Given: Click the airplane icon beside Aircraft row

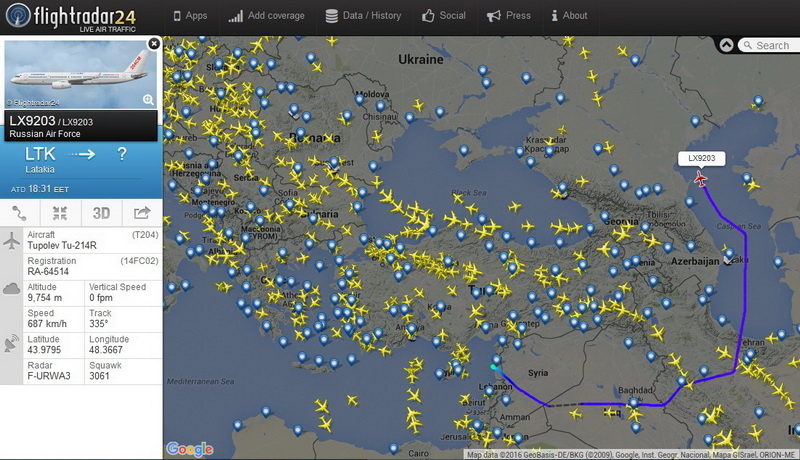Looking at the screenshot, I should (x=11, y=240).
